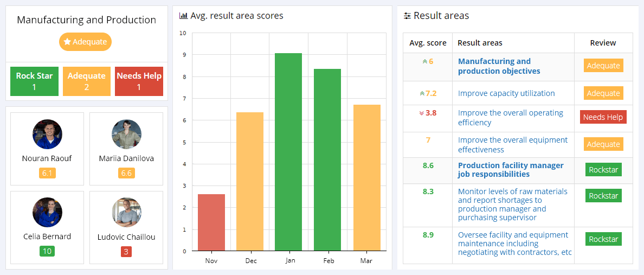This screenshot has width=644, height=275.
Task: Click the star icon in the Adequate badge
Action: (67, 42)
